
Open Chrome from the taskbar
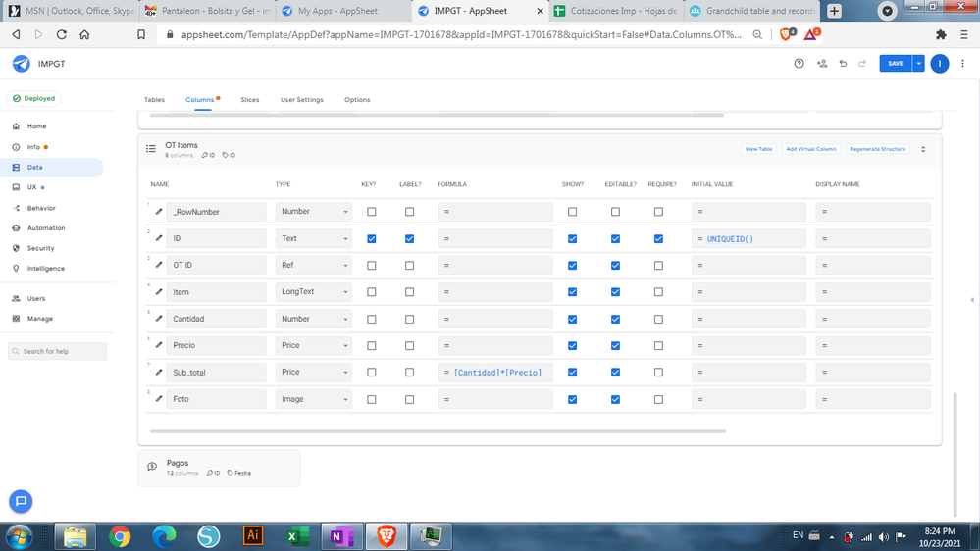(x=120, y=536)
